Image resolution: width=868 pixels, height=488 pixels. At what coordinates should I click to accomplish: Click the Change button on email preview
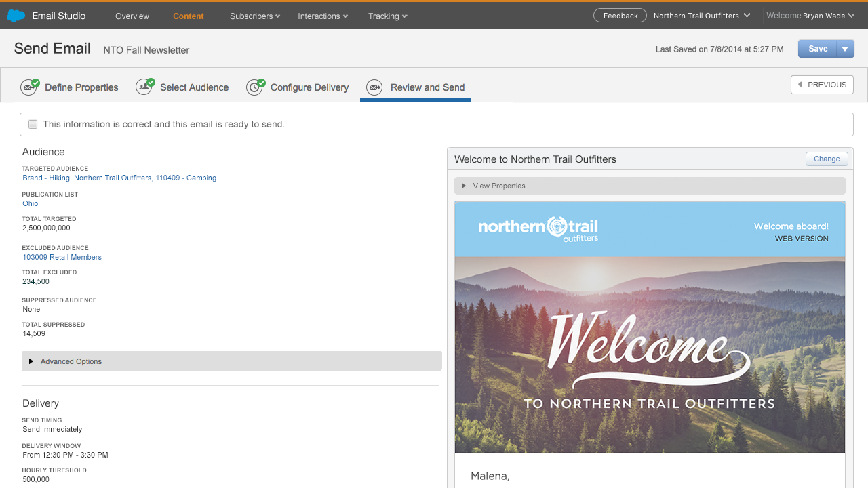827,159
